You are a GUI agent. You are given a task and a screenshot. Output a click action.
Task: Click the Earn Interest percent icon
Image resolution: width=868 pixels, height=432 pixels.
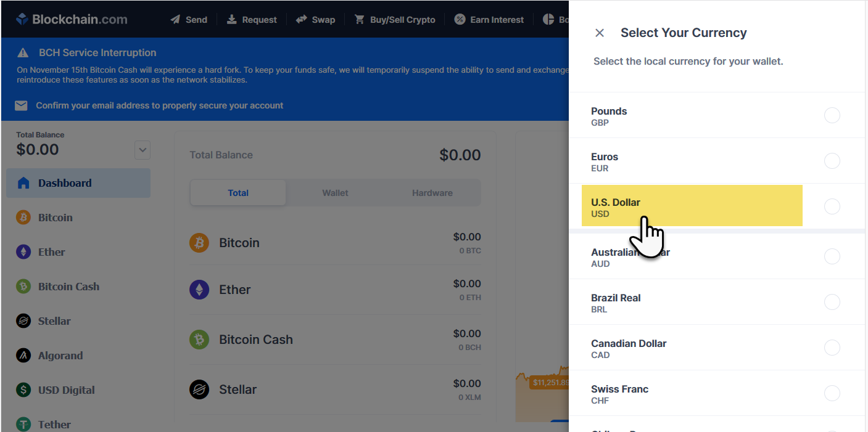tap(460, 19)
